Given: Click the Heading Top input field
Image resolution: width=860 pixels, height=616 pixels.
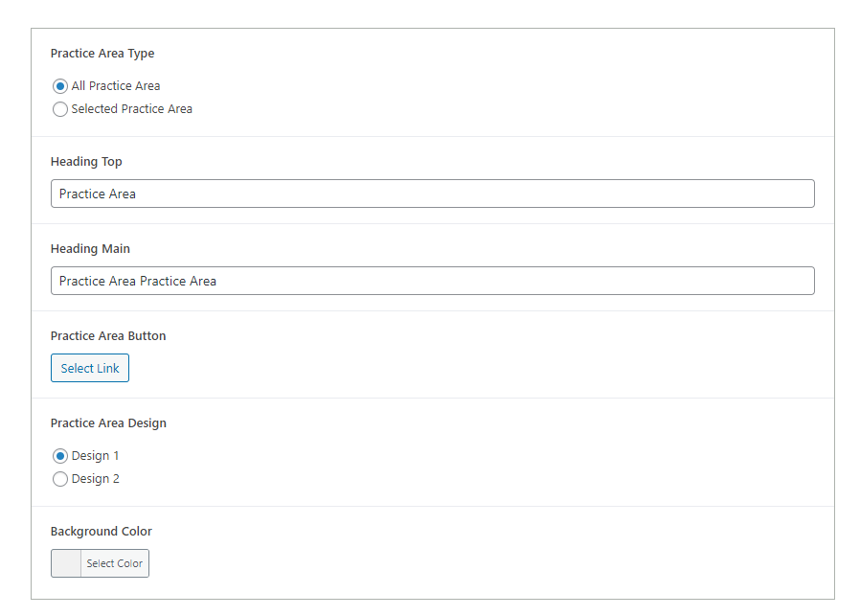Looking at the screenshot, I should coord(432,194).
